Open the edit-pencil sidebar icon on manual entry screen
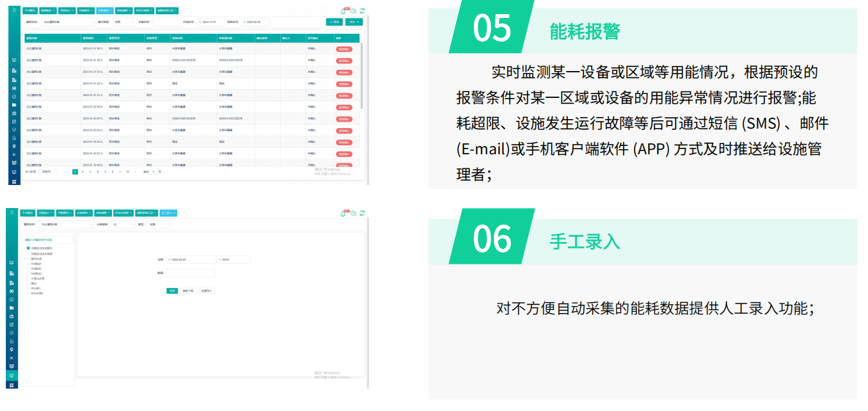Viewport: 868px width, 411px height. [12, 325]
